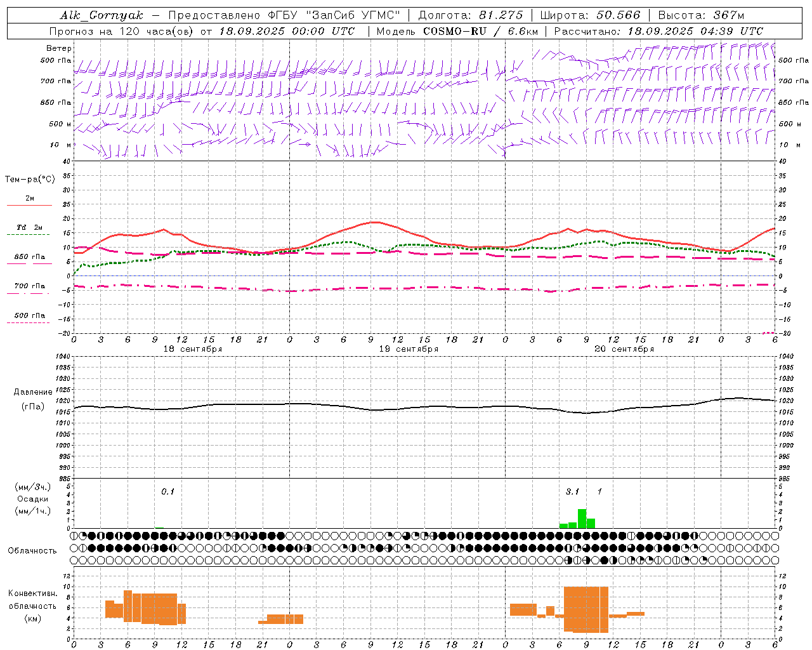Click the (гПа) unit under Давление
Image resolution: width=812 pixels, height=650 pixels.
point(33,407)
